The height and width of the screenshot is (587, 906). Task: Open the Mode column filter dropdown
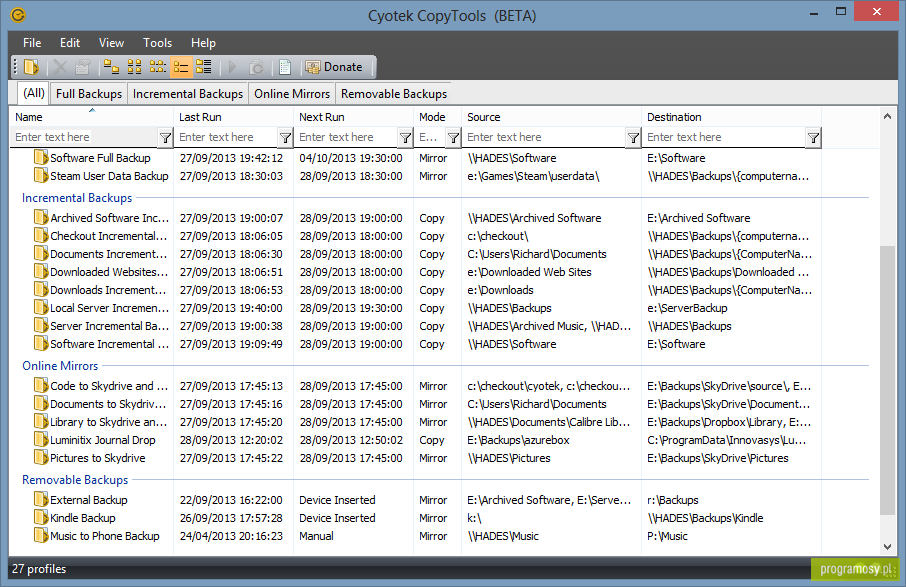(x=454, y=138)
